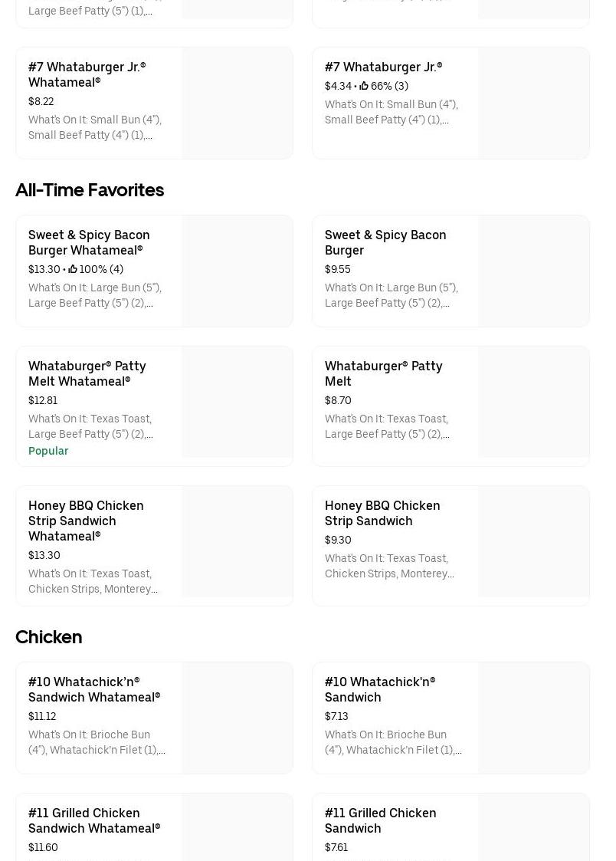Viewport: 616px width, 861px height.
Task: Open Honey BBQ Chicken Strip Sandwich Whatameal title
Action: click(86, 521)
